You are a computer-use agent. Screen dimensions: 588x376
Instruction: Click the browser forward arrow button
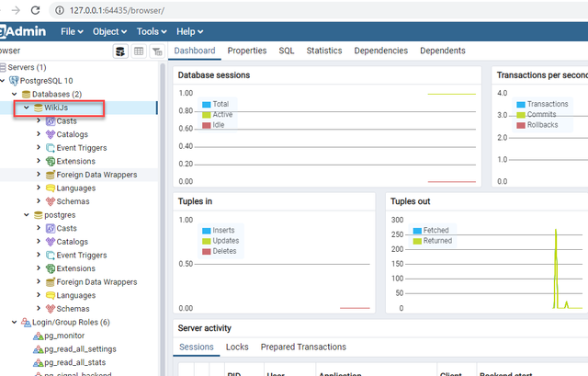[16, 10]
